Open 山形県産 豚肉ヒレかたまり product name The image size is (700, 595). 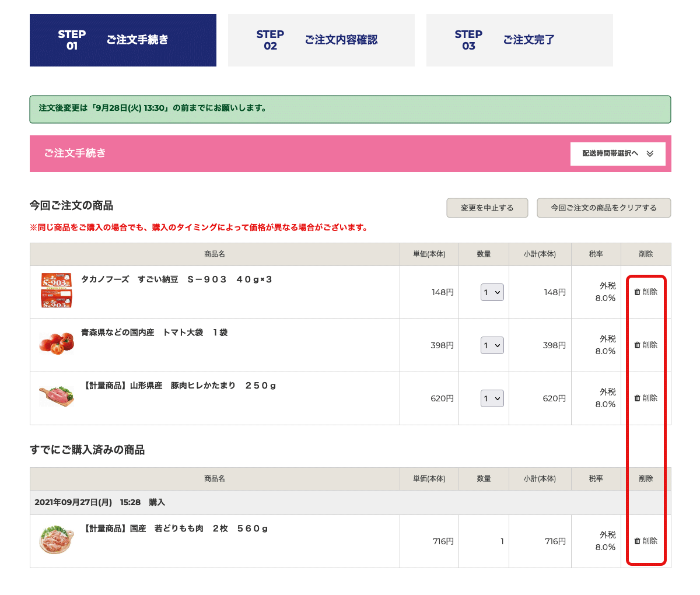pos(179,386)
